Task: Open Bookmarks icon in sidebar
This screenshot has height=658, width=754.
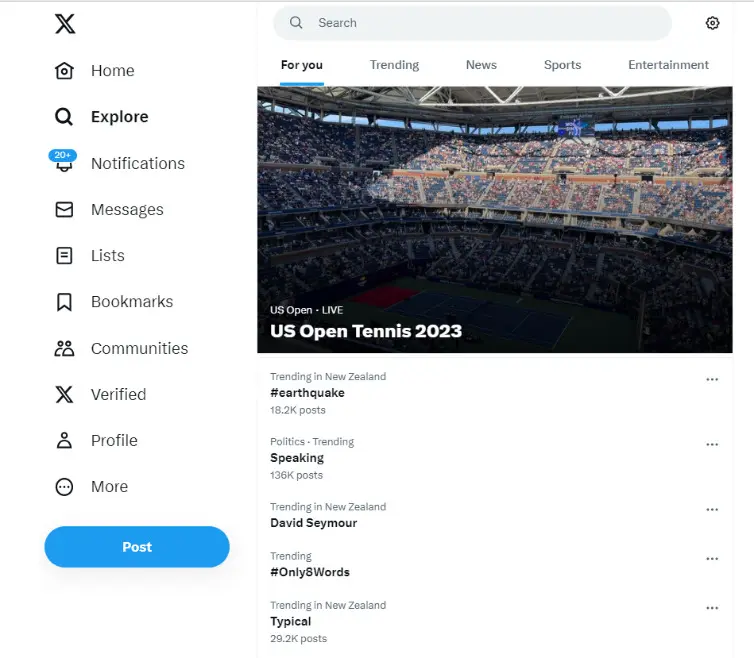Action: coord(64,302)
